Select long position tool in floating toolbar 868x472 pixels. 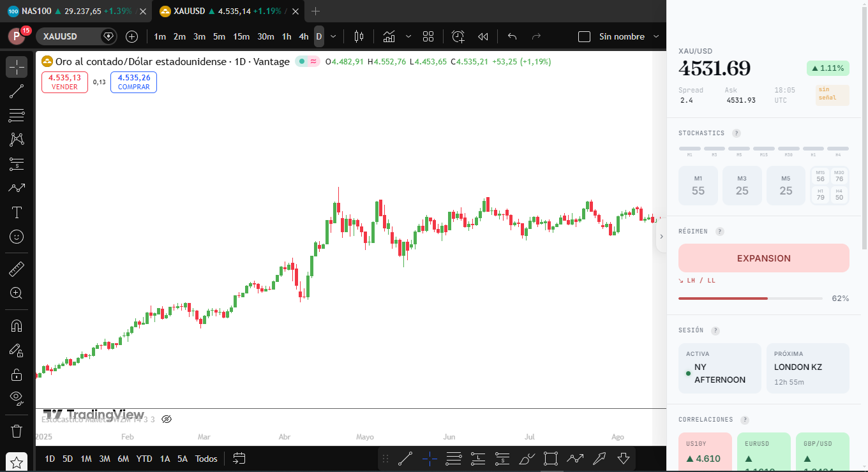coord(479,459)
